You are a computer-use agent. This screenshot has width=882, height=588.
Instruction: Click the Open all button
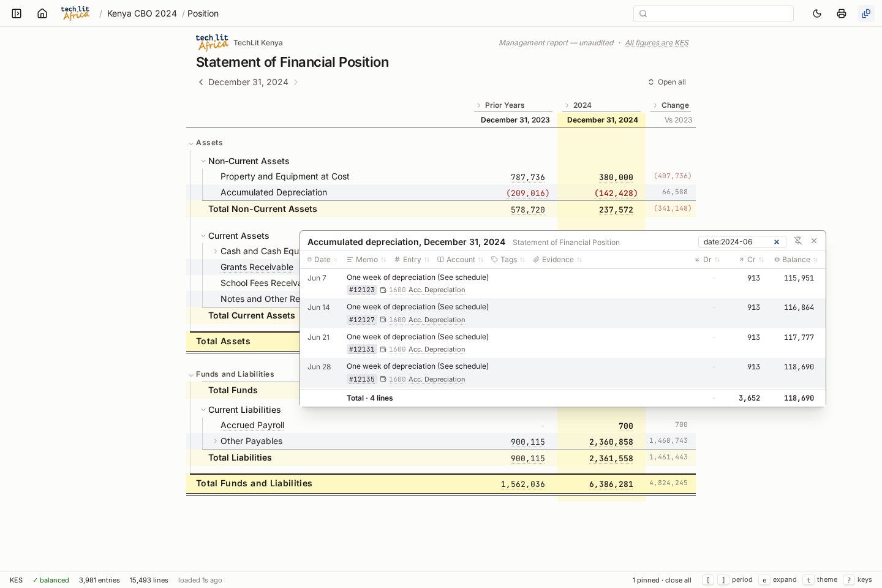pyautogui.click(x=667, y=82)
